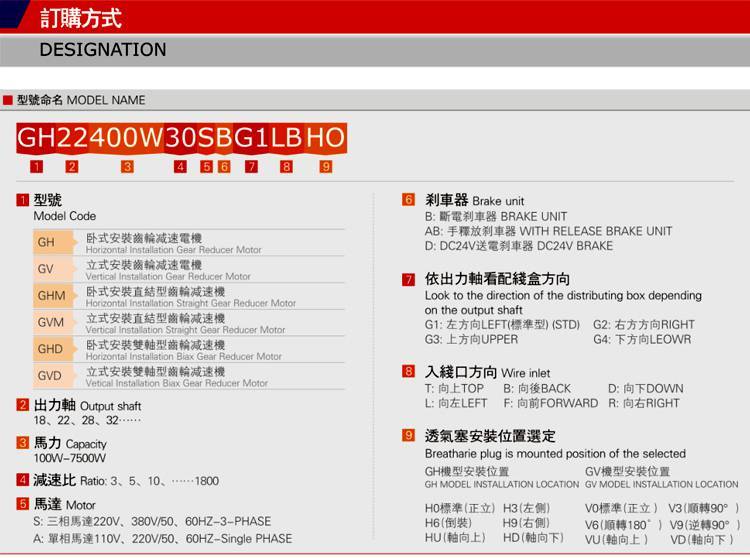The width and height of the screenshot is (750, 558).
Task: Click the GH MODEL INSTALLATION LOCATION label
Action: tap(501, 484)
